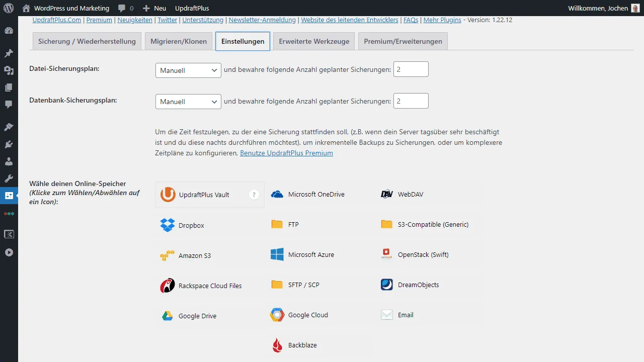Screen dimensions: 644x362
Task: Follow the UpdraftPlus.Com link
Action: pyautogui.click(x=57, y=20)
